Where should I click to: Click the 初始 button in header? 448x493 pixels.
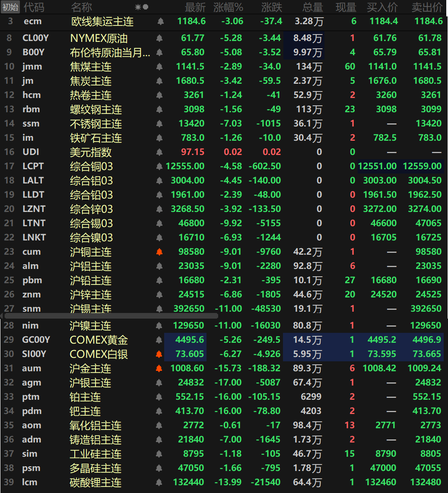click(10, 7)
